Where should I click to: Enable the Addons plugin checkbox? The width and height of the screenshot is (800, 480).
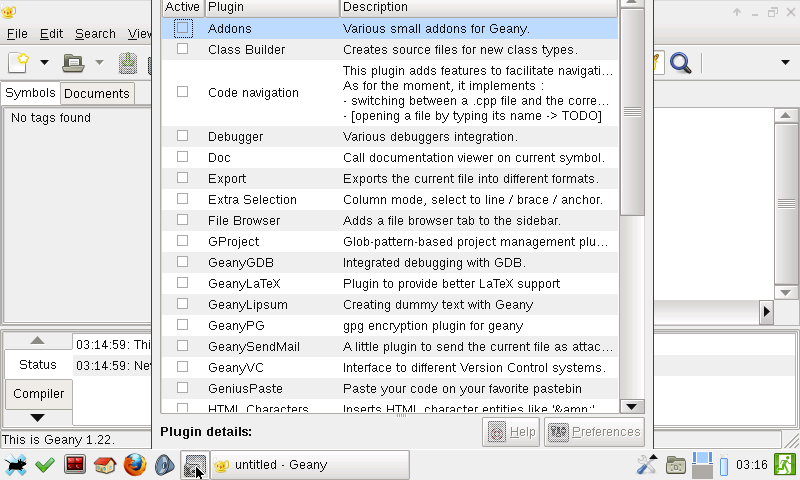click(183, 28)
